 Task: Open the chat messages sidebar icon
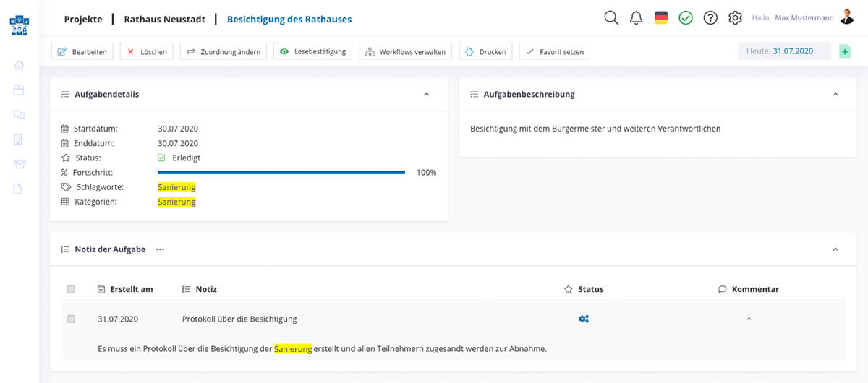[19, 115]
